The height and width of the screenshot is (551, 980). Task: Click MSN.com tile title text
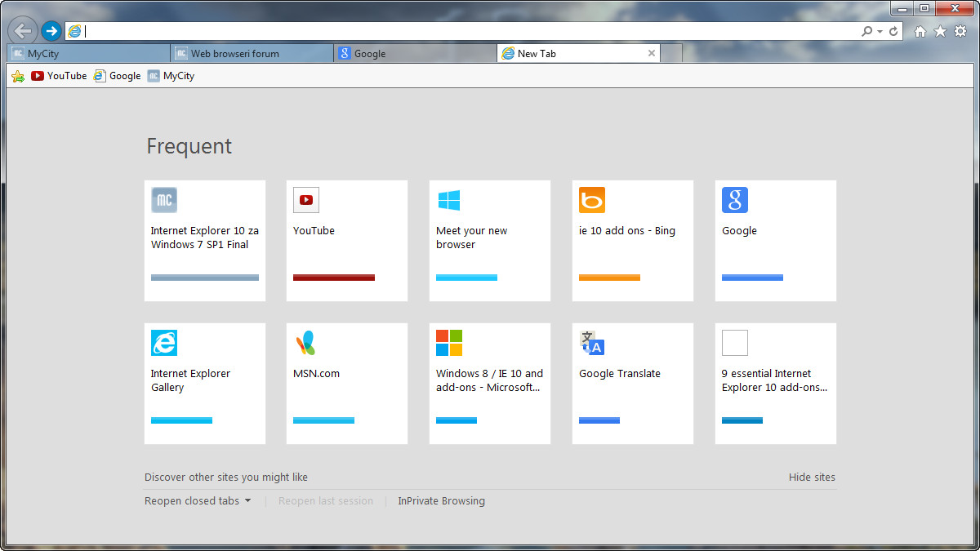pyautogui.click(x=316, y=374)
